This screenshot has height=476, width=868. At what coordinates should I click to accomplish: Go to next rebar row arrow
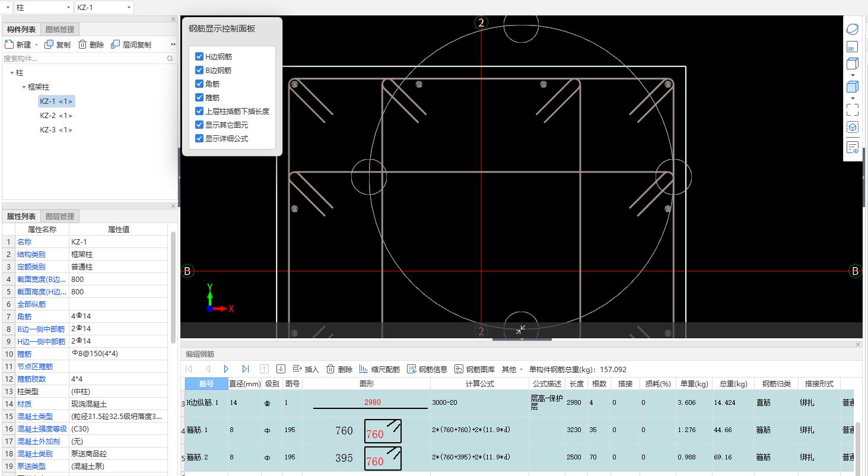(x=226, y=369)
